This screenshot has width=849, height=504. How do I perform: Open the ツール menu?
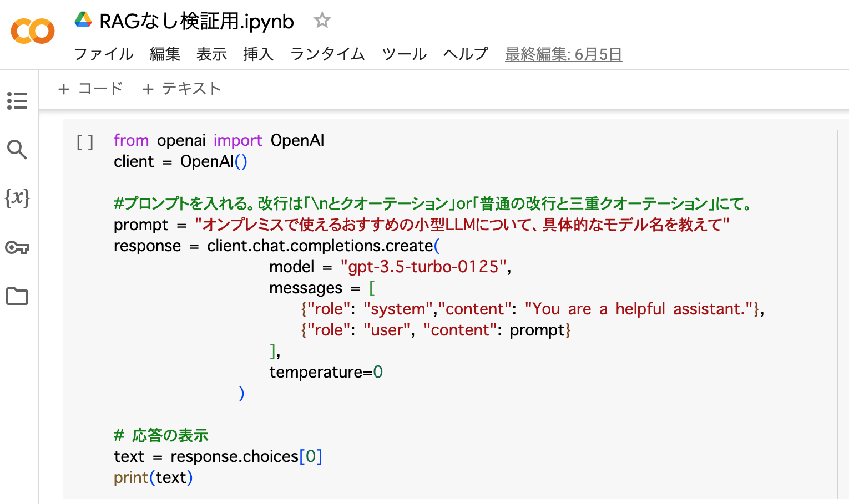(x=404, y=54)
